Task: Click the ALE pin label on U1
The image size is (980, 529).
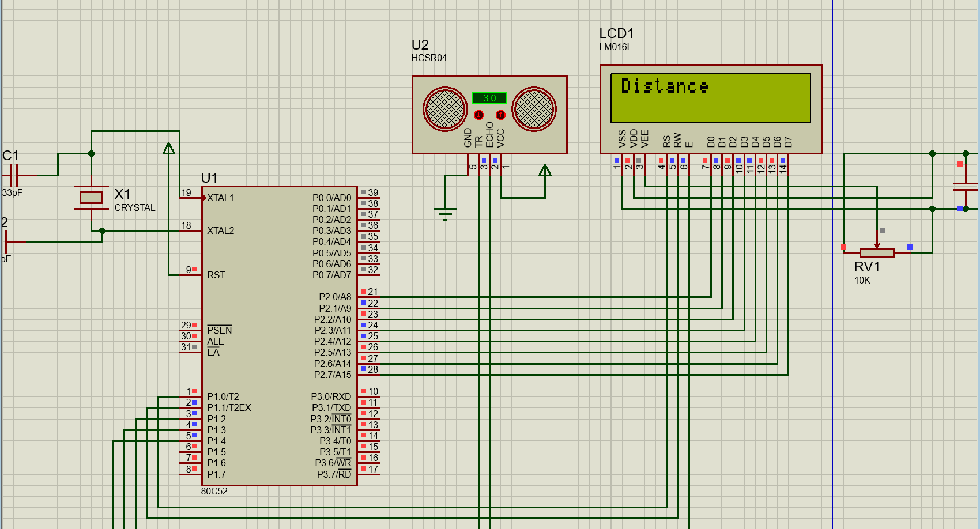Action: click(216, 342)
